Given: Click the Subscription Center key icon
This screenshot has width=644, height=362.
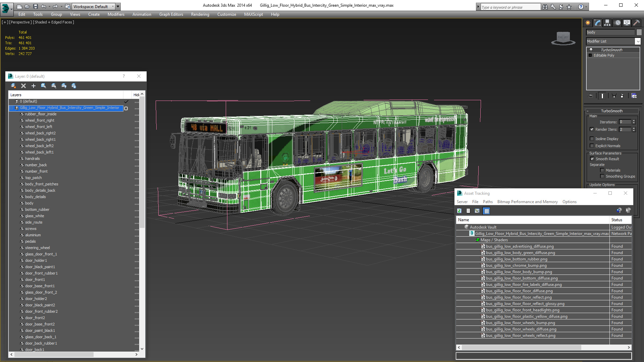Looking at the screenshot, I should click(x=553, y=7).
